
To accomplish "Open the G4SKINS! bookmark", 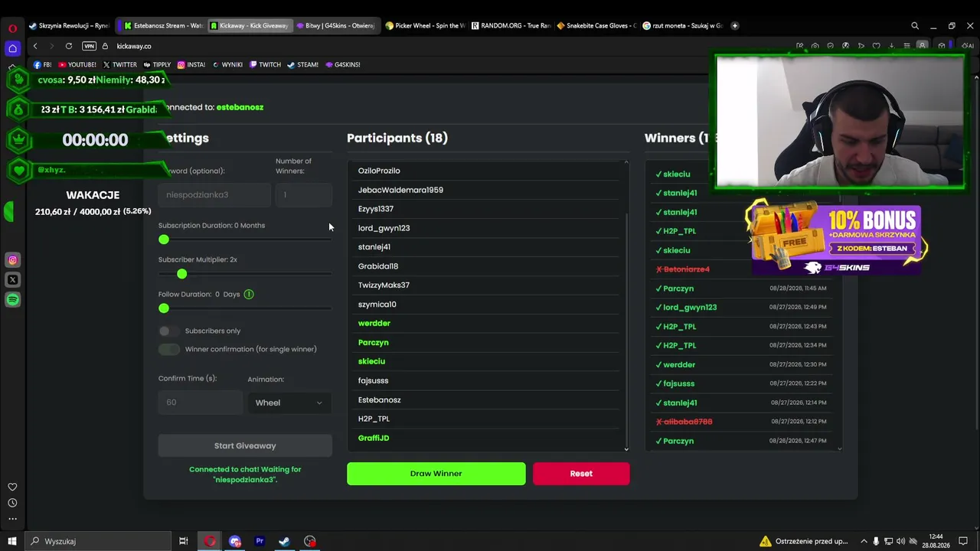I will coord(342,64).
